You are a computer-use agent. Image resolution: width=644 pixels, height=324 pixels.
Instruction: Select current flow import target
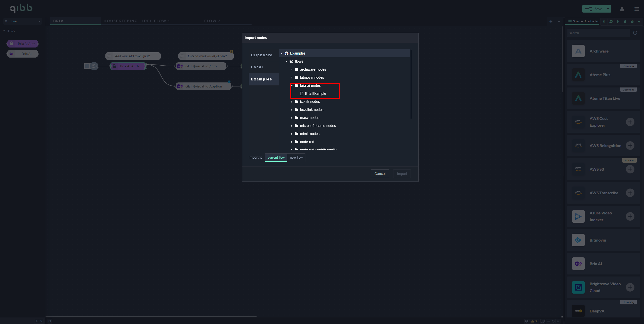pyautogui.click(x=276, y=158)
